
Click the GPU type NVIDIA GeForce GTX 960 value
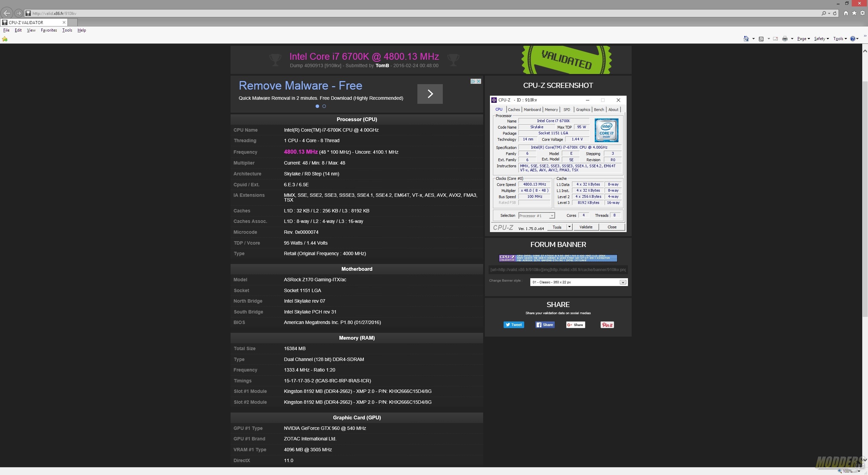pyautogui.click(x=325, y=429)
